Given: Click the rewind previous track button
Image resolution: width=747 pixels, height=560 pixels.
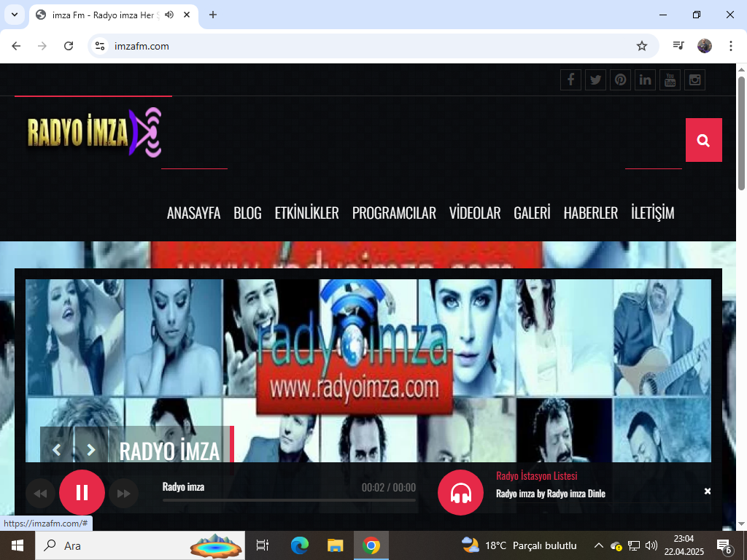Looking at the screenshot, I should tap(40, 494).
